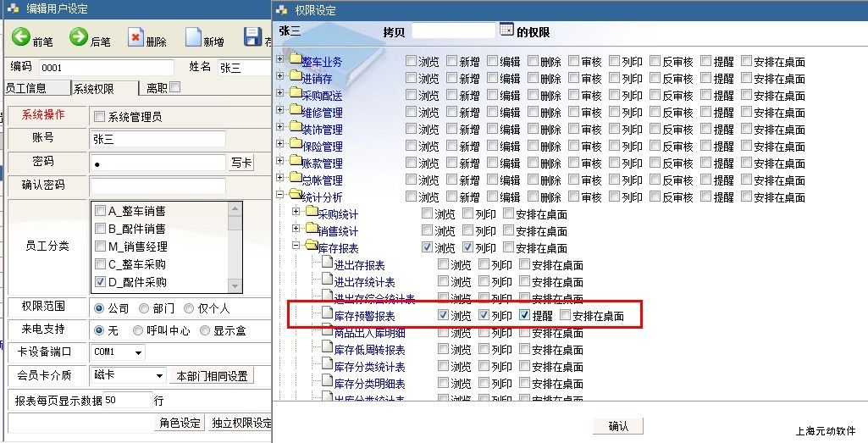868x443 pixels.
Task: Switch to the 系统权限 tab
Action: pos(103,88)
